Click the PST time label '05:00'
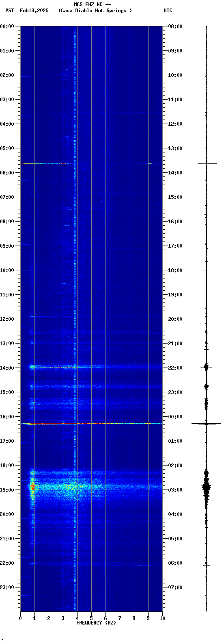The image size is (224, 644). point(7,148)
